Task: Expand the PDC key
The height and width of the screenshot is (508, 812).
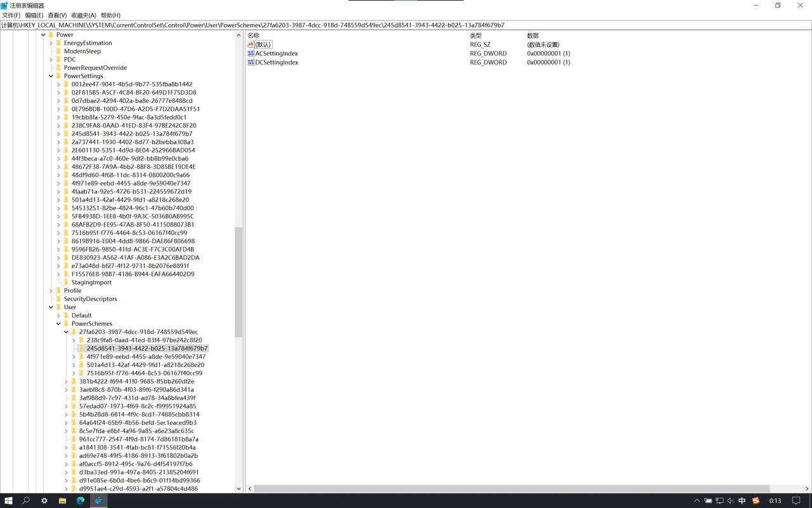Action: 51,60
